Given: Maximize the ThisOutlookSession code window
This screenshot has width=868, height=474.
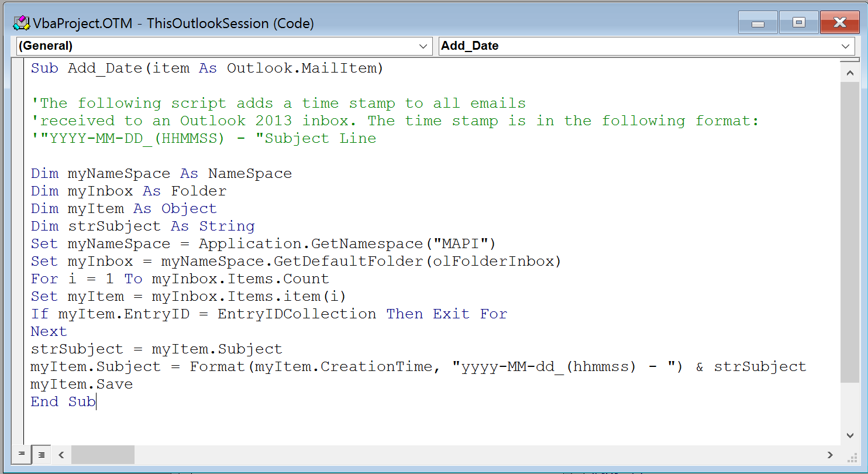Looking at the screenshot, I should point(798,23).
